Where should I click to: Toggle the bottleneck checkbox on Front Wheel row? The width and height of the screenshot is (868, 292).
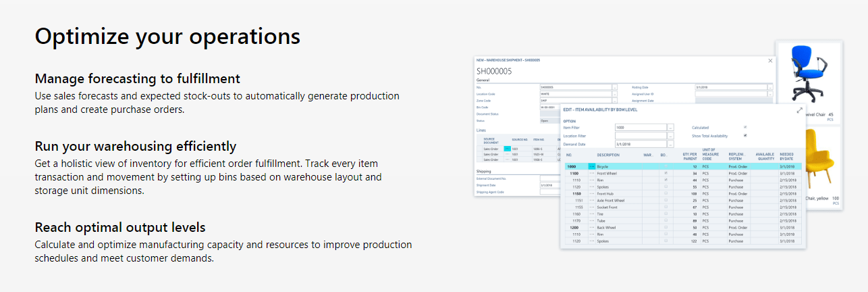[x=666, y=173]
